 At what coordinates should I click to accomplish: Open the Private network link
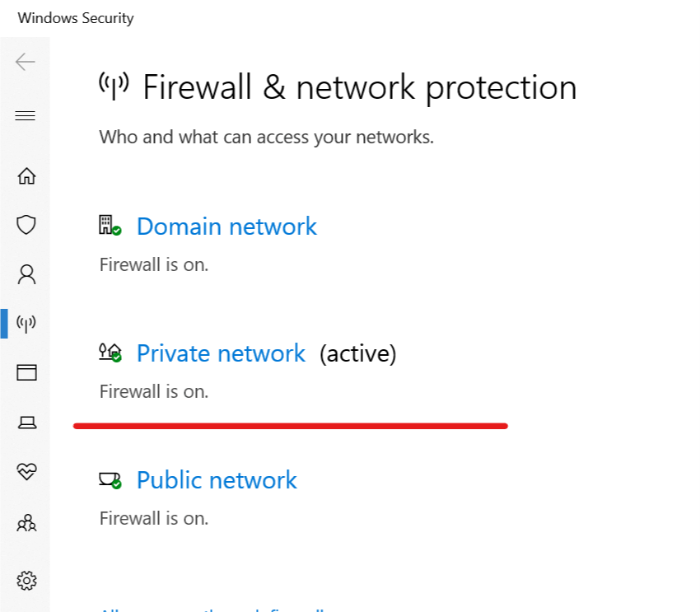click(221, 353)
